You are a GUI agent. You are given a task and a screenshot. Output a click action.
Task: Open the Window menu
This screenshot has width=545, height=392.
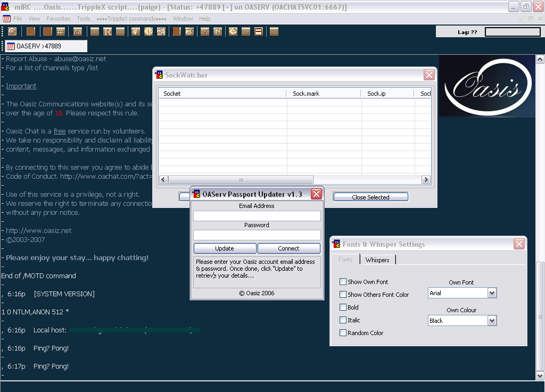click(x=183, y=19)
